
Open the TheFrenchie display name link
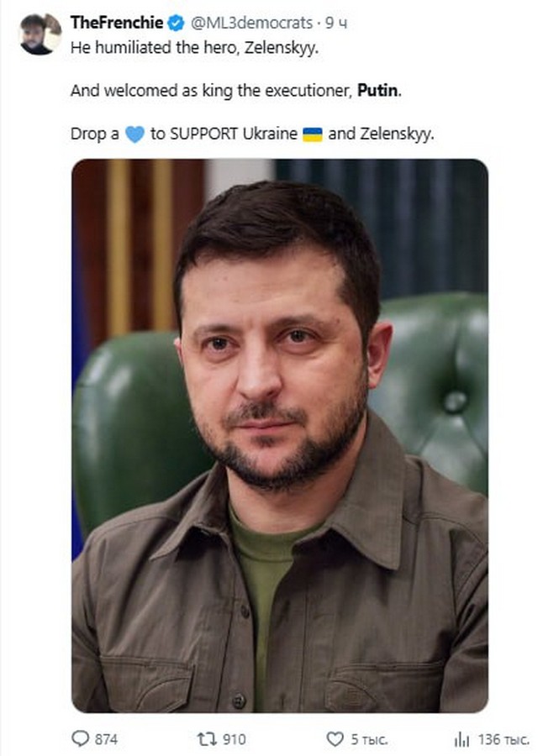(x=117, y=23)
